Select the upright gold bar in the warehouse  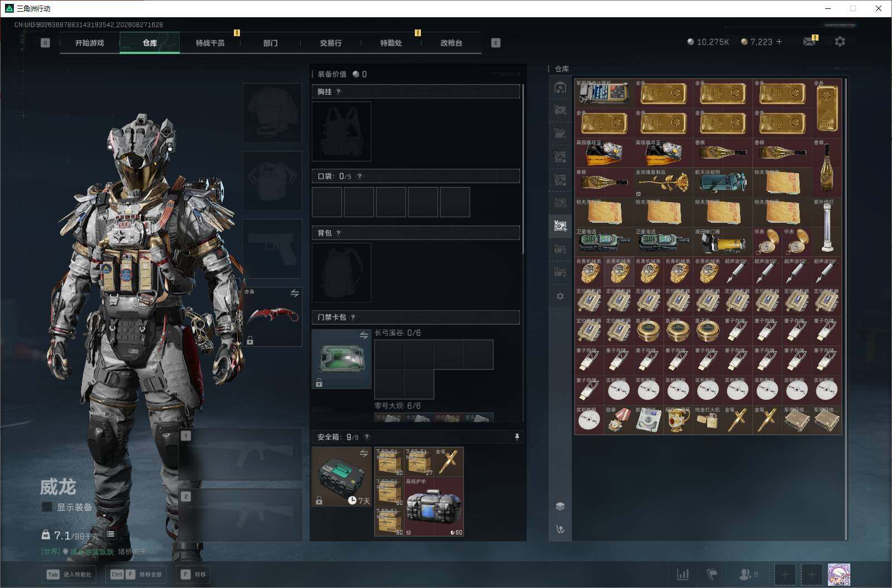pos(827,108)
